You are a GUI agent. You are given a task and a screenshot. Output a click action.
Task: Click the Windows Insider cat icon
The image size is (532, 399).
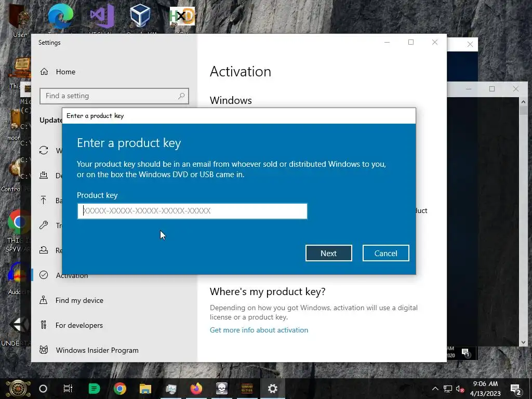pos(44,350)
